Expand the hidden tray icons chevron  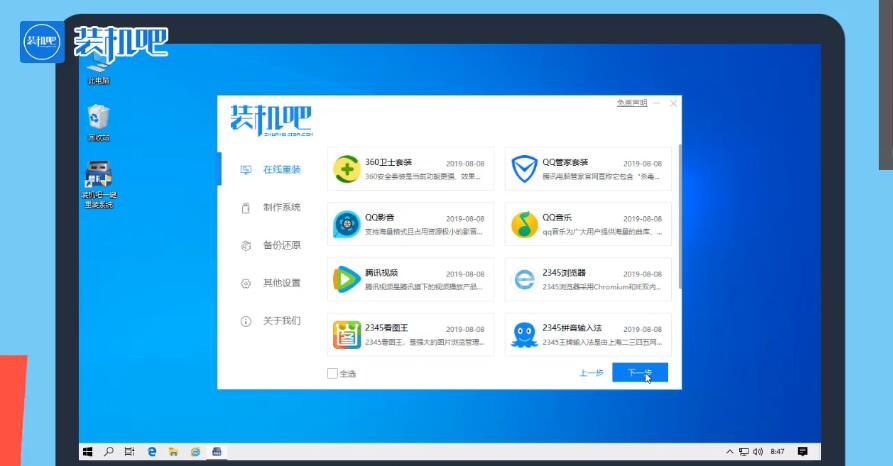click(x=730, y=452)
